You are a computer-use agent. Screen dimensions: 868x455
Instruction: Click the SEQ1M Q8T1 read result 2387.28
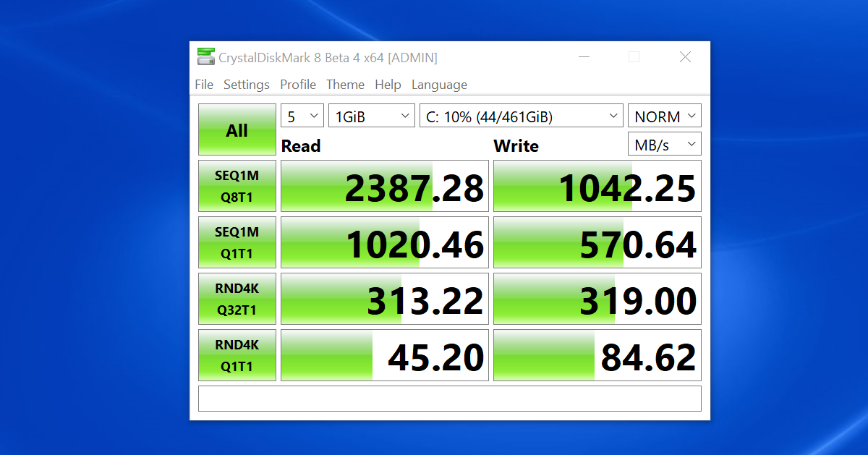point(385,186)
